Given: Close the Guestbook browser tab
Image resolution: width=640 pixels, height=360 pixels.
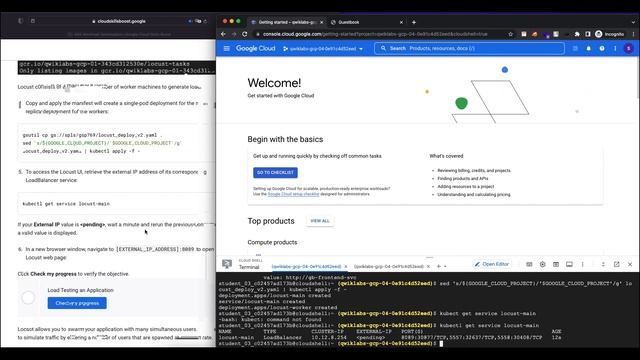Looking at the screenshot, I should 401,22.
